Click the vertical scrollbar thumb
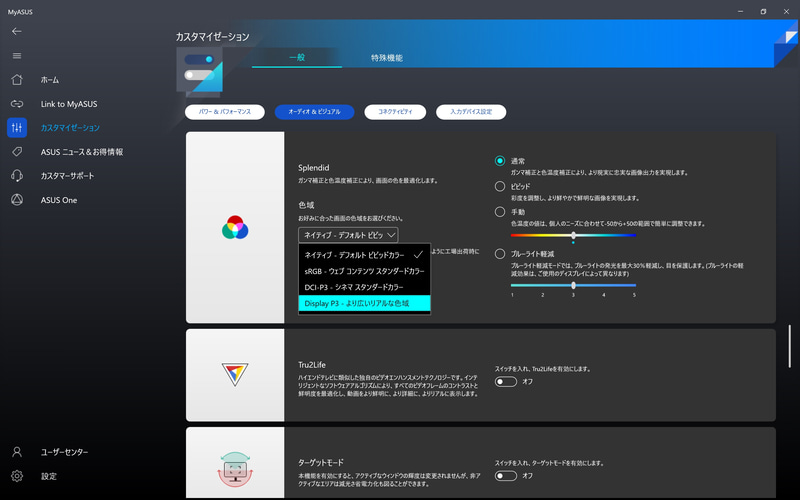Screen dimensions: 800x500 click(790, 346)
